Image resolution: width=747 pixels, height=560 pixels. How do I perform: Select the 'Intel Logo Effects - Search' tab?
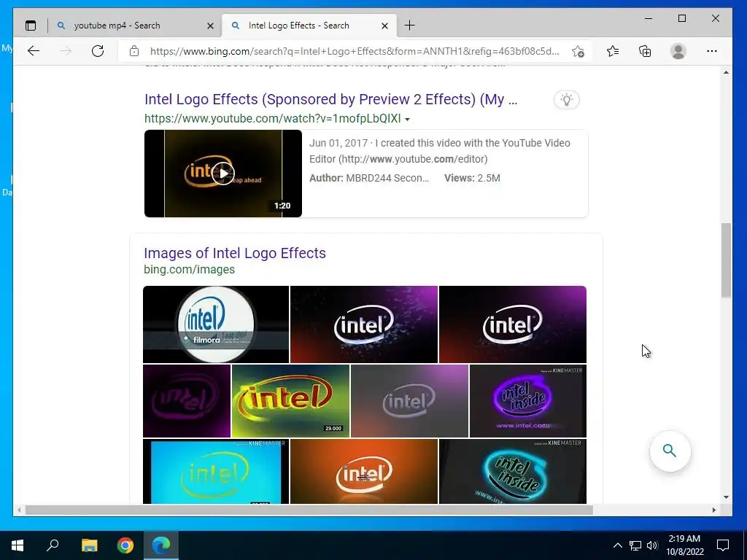tap(309, 26)
